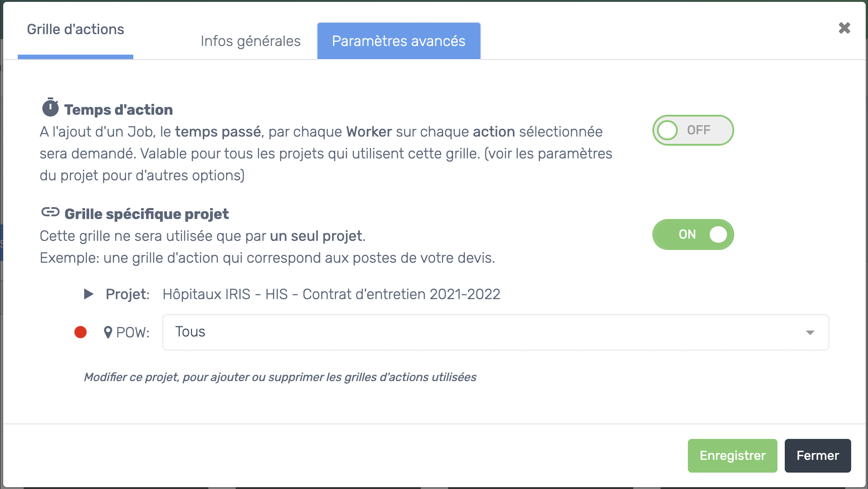
Task: Expand the Projet disclosure triangle
Action: point(89,294)
